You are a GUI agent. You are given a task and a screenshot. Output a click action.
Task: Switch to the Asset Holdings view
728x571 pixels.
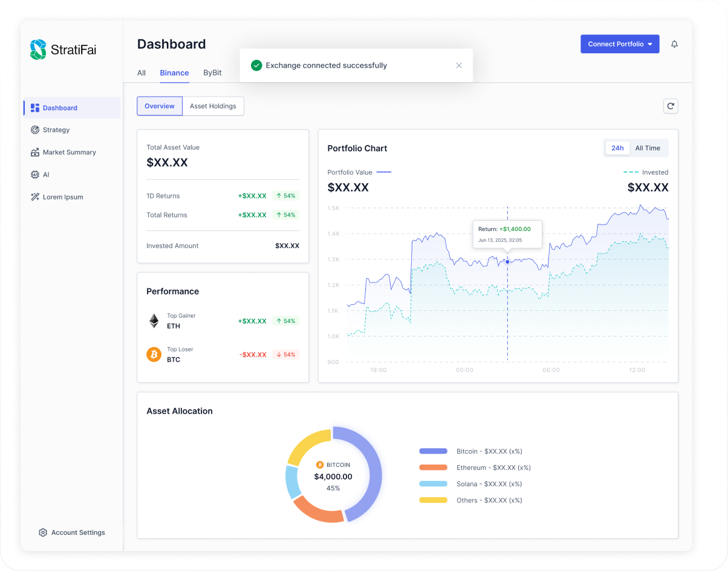point(213,106)
